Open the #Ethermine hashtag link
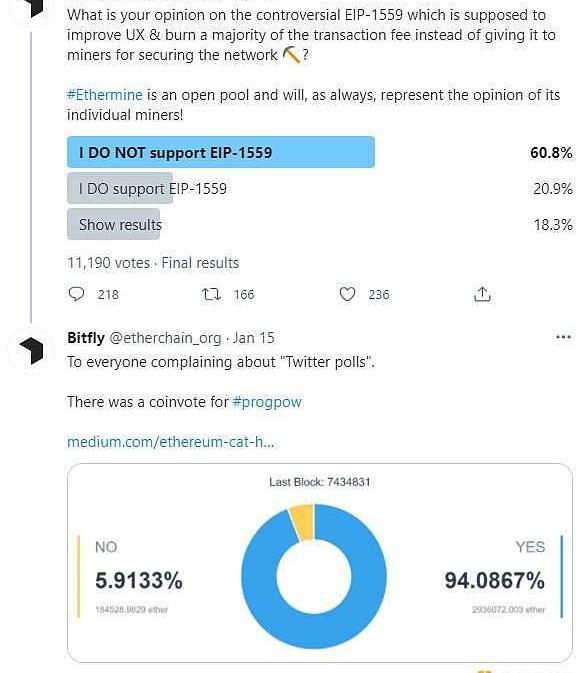 pyautogui.click(x=105, y=95)
